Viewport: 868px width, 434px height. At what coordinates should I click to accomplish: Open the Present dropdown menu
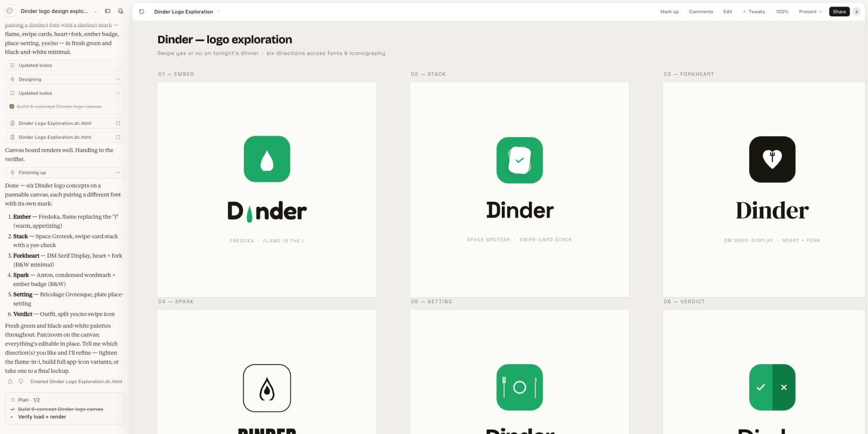click(x=810, y=11)
